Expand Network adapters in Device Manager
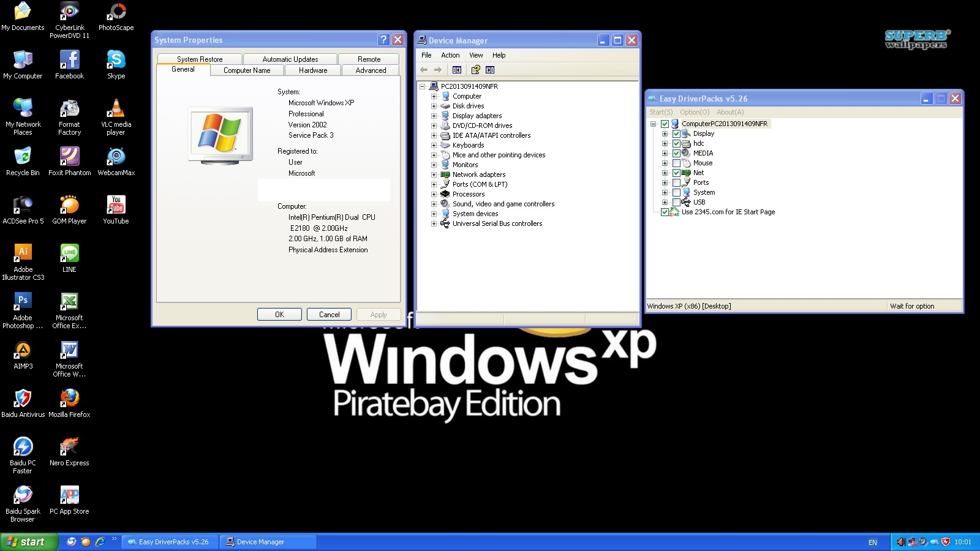This screenshot has width=980, height=551. click(434, 174)
